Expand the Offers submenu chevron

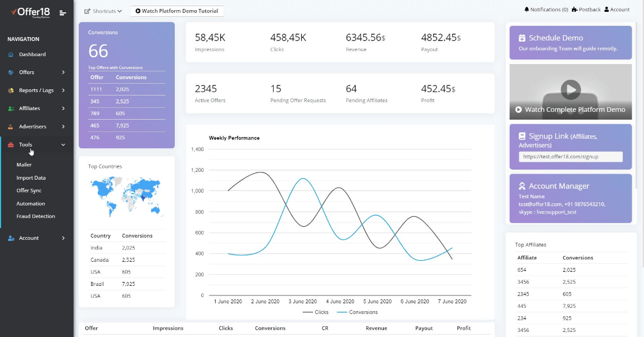pos(64,72)
